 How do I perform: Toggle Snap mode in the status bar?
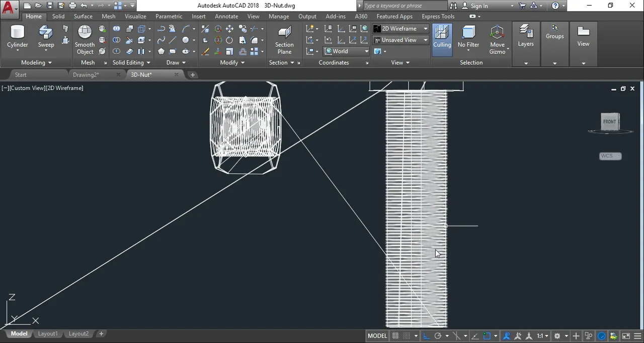pyautogui.click(x=407, y=336)
